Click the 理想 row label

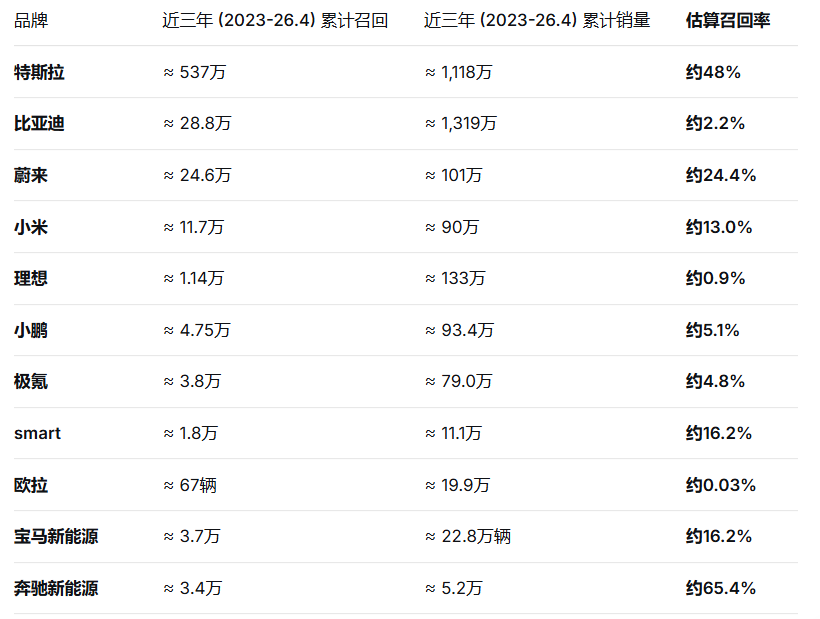click(31, 278)
